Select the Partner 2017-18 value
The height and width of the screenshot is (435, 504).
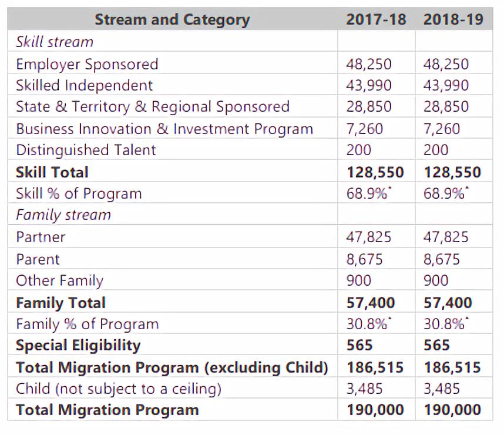[368, 237]
